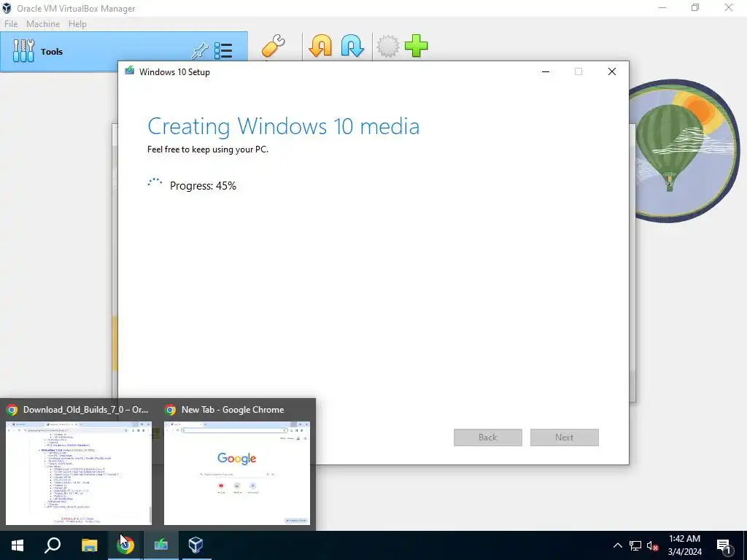Show hidden system tray icons
Viewport: 747px width, 560px height.
[x=617, y=545]
